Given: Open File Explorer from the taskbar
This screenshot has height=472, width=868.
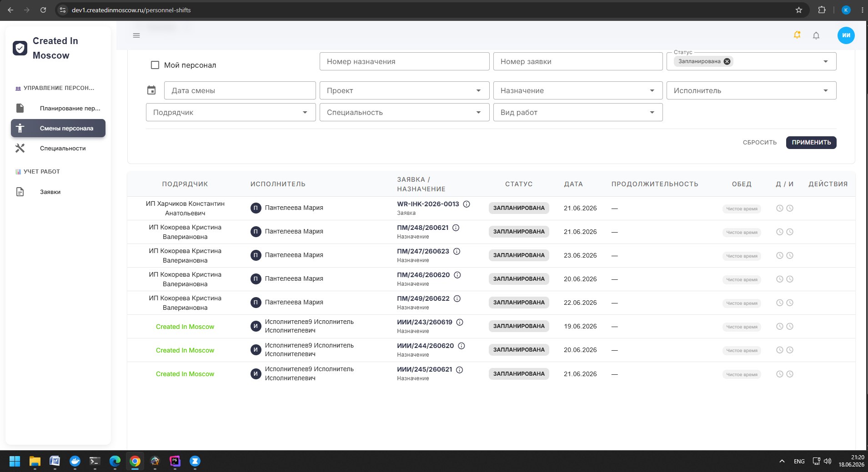Looking at the screenshot, I should point(35,462).
